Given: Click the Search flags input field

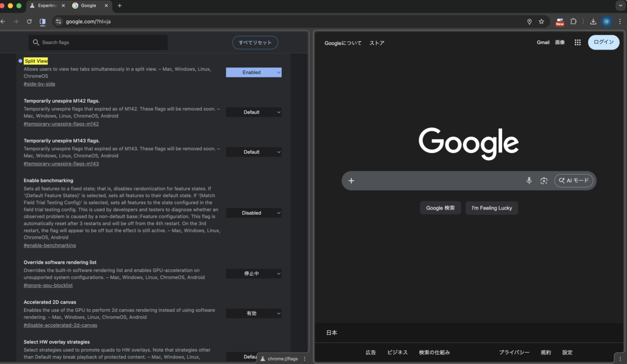Looking at the screenshot, I should [x=98, y=43].
